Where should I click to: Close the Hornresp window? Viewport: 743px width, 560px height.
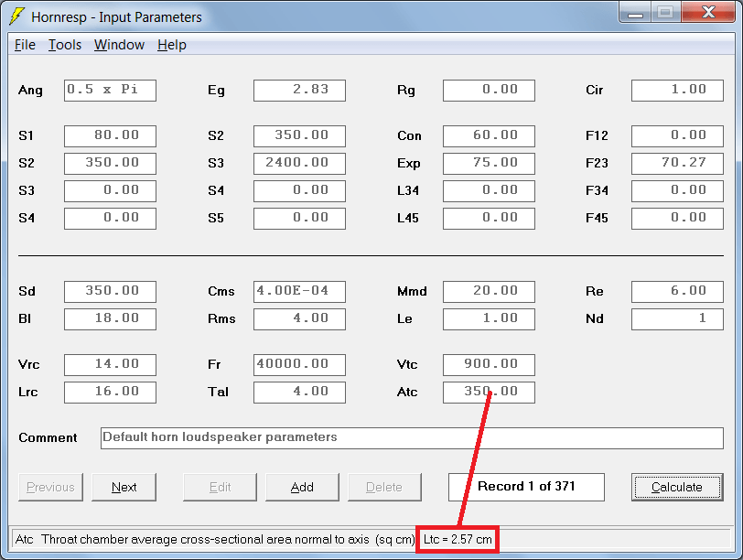[x=708, y=13]
